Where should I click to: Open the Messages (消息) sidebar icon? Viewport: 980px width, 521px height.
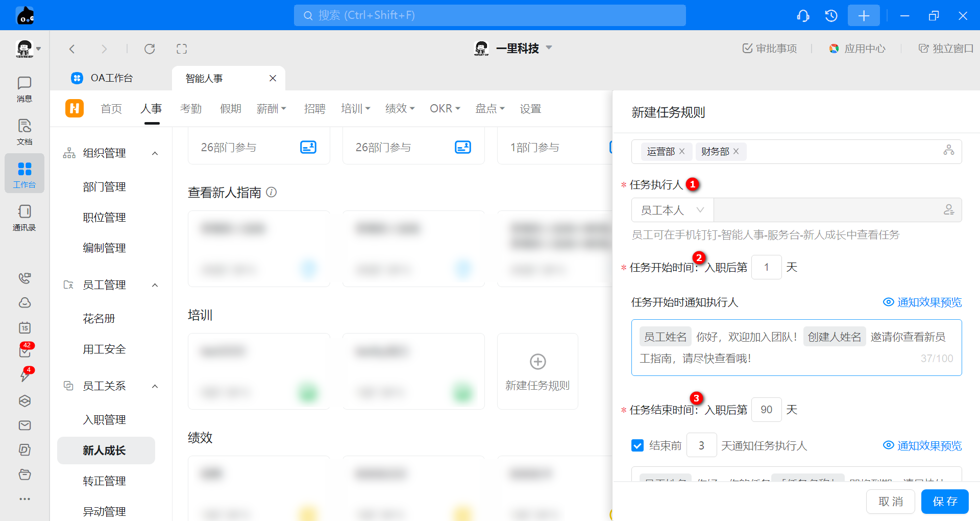(x=24, y=89)
